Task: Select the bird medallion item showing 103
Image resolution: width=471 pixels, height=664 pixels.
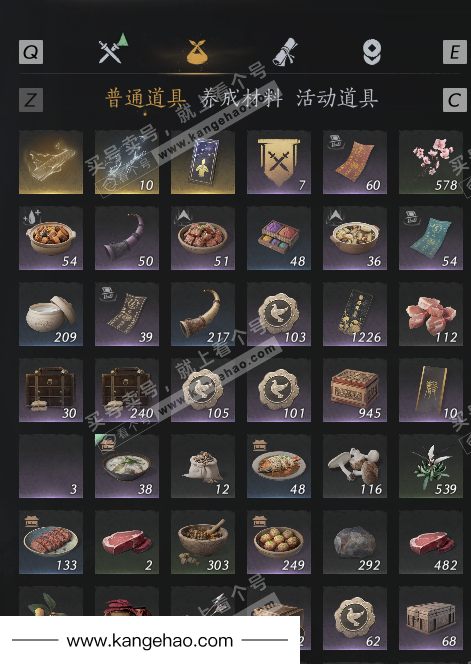Action: 279,314
